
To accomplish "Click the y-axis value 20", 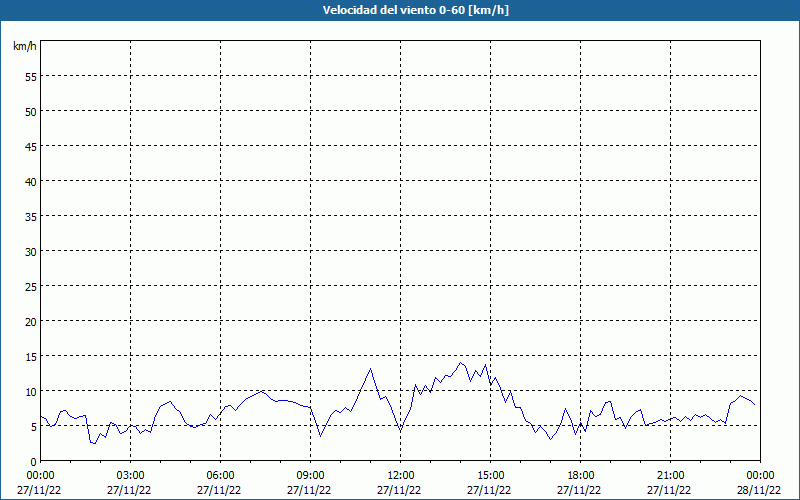I will [31, 321].
